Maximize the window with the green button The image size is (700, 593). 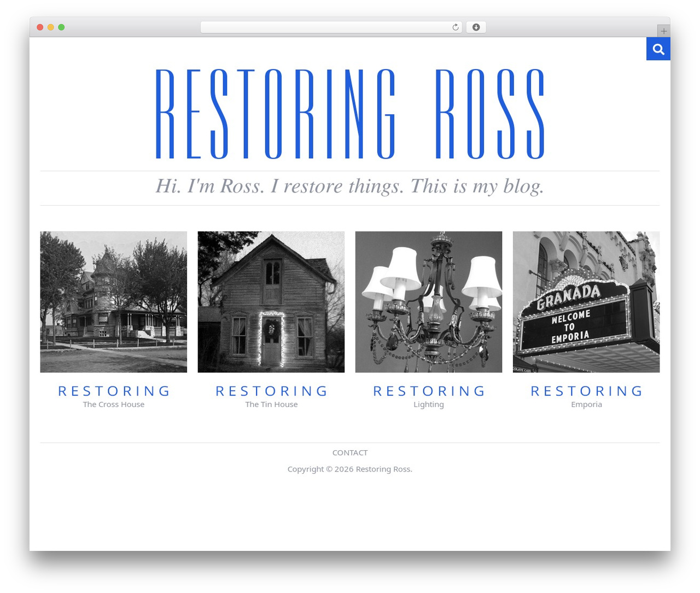point(61,27)
